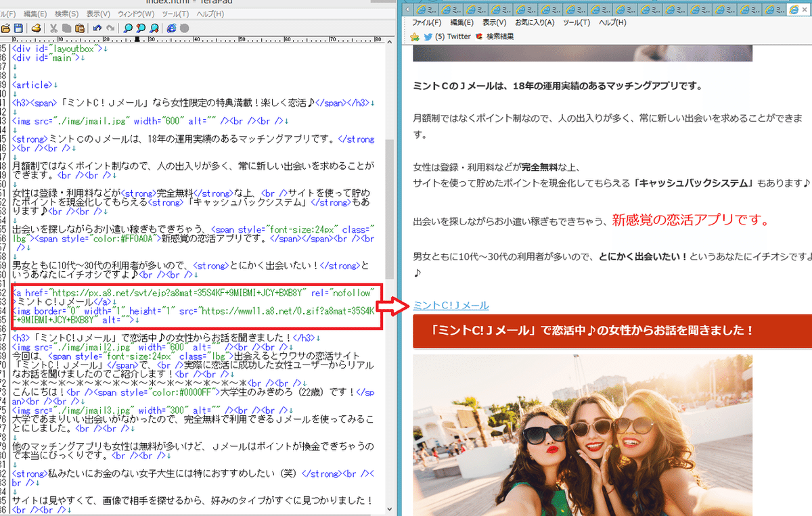Open ファイル(F) menu in the browser

pyautogui.click(x=427, y=22)
